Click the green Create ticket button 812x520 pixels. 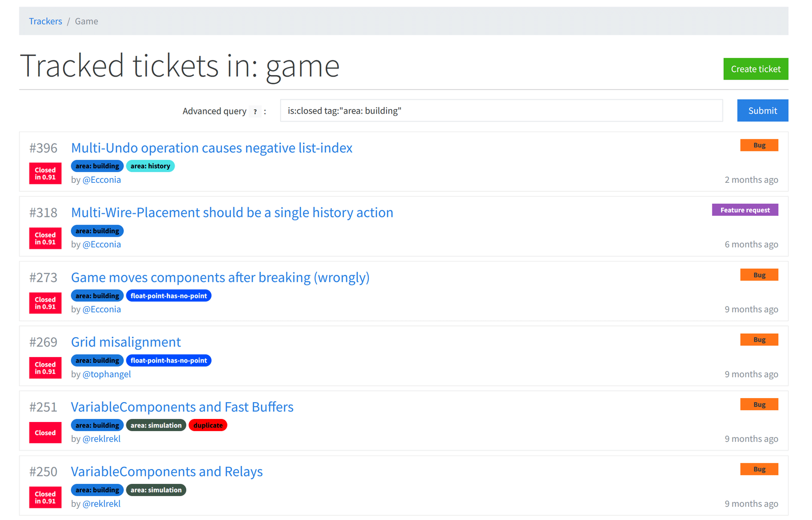coord(756,69)
